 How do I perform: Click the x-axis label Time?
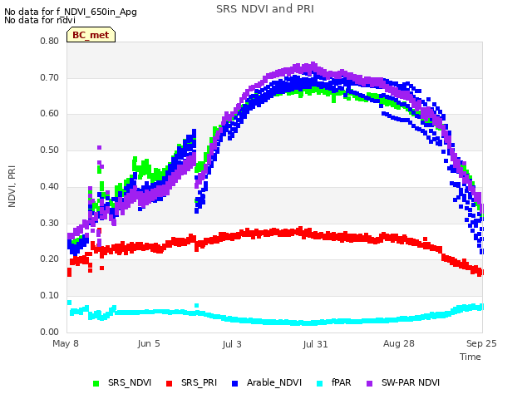470,357
